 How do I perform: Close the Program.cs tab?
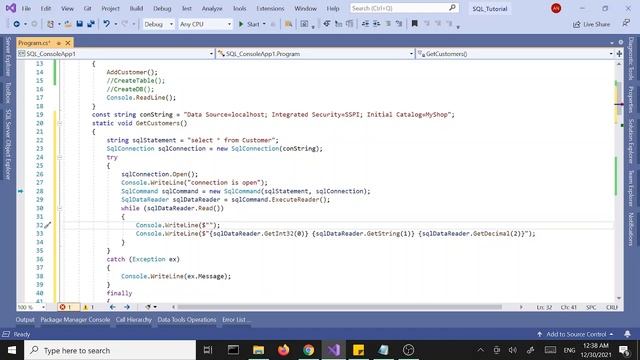(x=68, y=43)
